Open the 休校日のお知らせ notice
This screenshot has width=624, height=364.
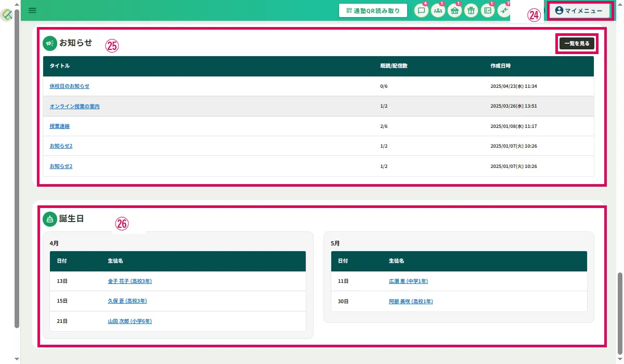coord(69,86)
